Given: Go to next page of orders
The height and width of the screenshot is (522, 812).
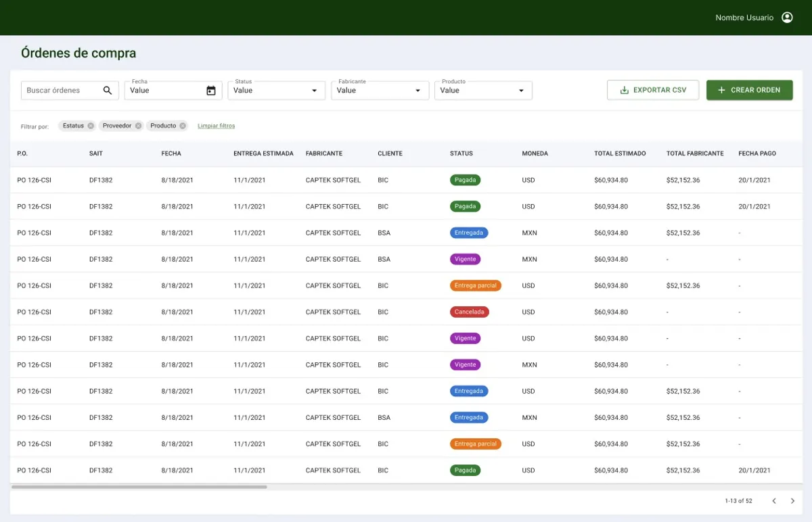Looking at the screenshot, I should coord(792,501).
